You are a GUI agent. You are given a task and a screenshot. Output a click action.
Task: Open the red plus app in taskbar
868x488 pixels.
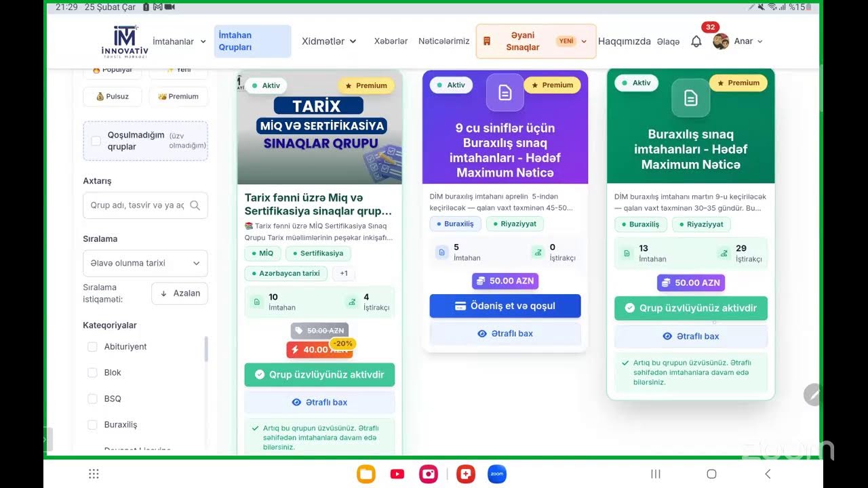(466, 474)
